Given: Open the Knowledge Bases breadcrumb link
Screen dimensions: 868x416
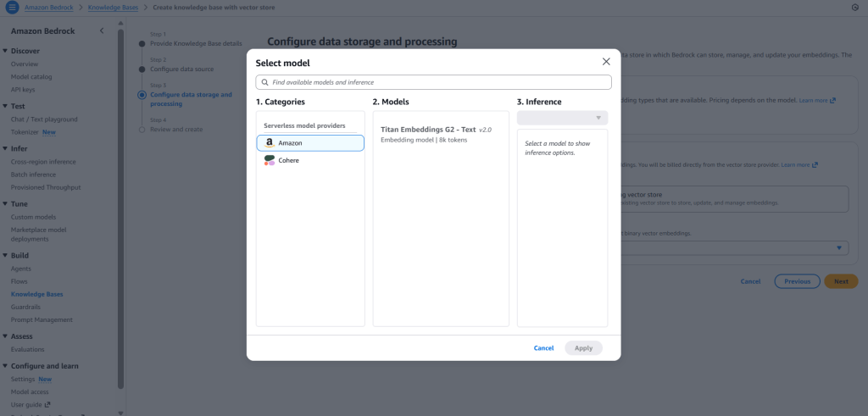Looking at the screenshot, I should [114, 7].
